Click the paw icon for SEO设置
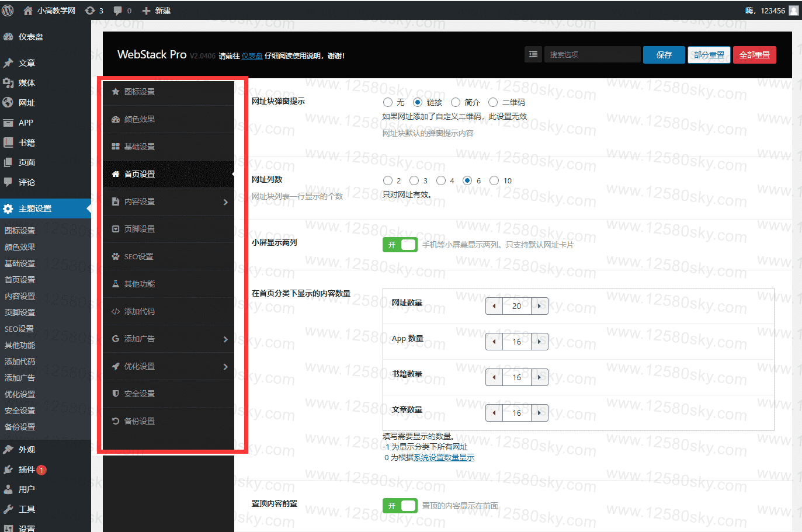Viewport: 802px width, 532px height. pyautogui.click(x=116, y=256)
